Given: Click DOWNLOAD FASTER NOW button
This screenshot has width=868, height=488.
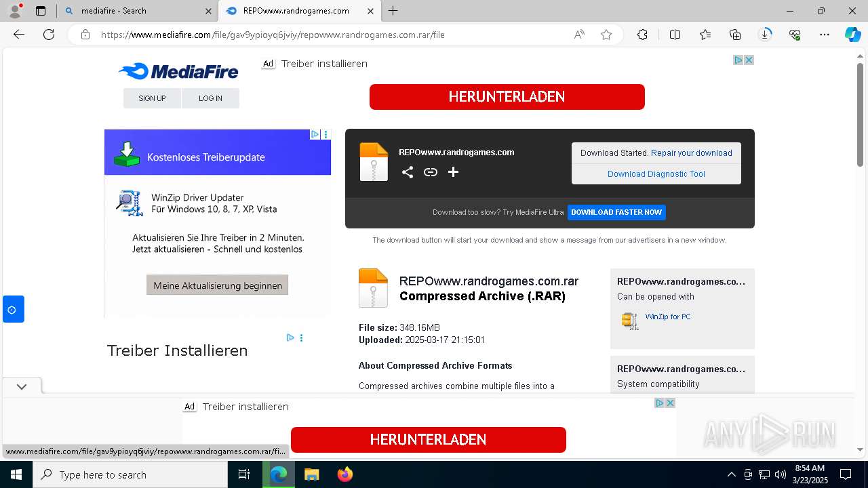Looking at the screenshot, I should (616, 212).
